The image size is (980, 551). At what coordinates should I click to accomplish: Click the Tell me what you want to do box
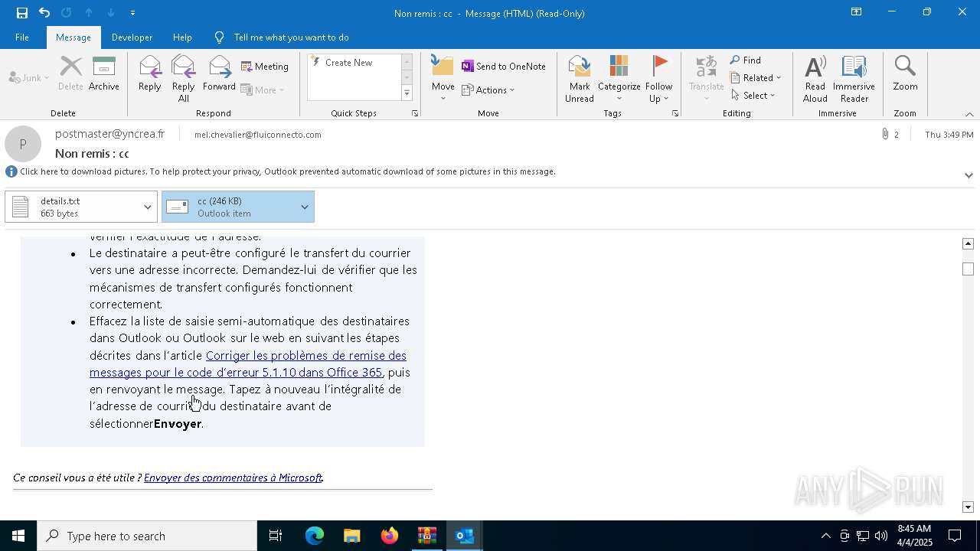(x=291, y=37)
